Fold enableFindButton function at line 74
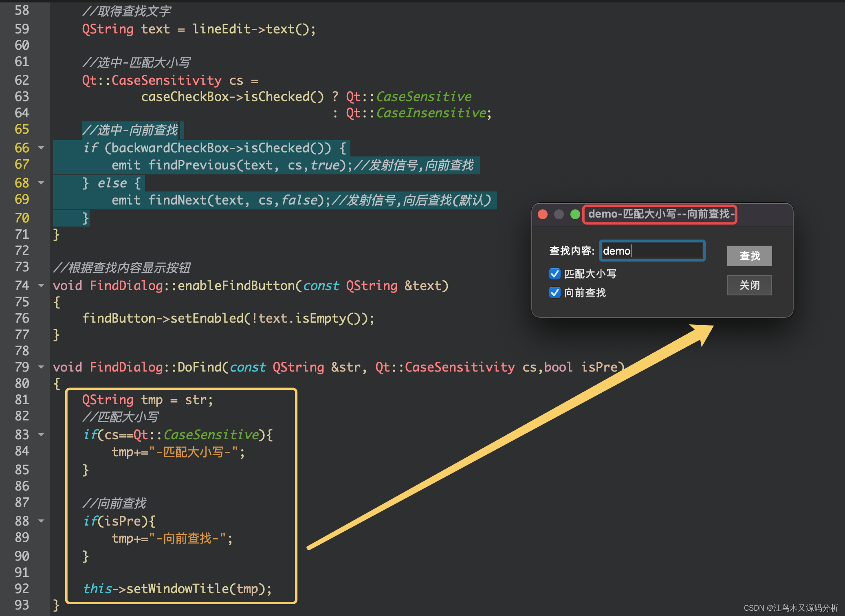 (41, 286)
